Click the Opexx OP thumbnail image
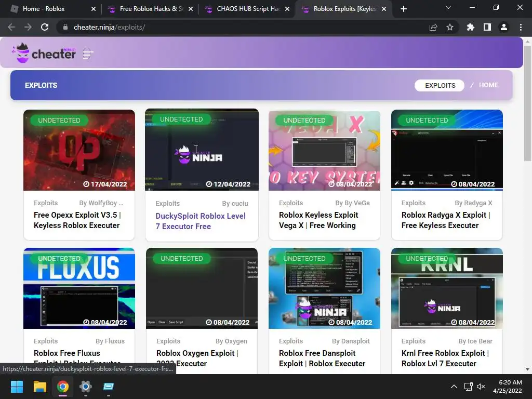532x399 pixels. 79,150
